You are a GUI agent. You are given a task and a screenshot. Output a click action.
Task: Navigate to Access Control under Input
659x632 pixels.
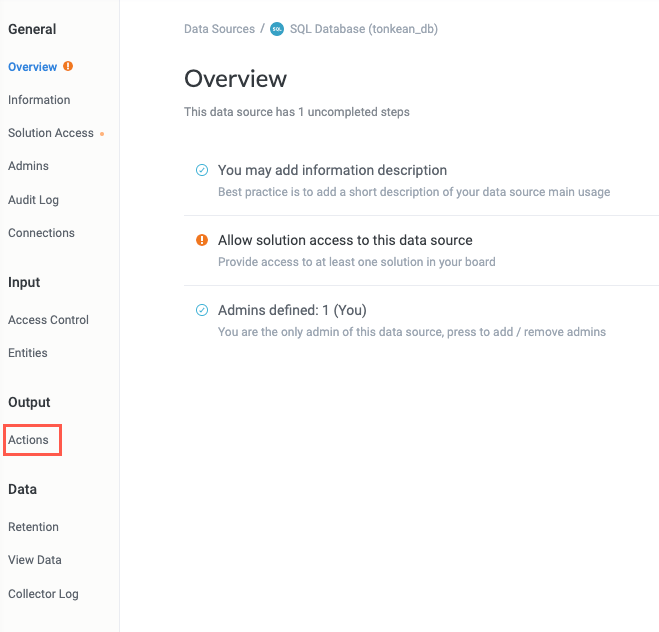pos(48,320)
